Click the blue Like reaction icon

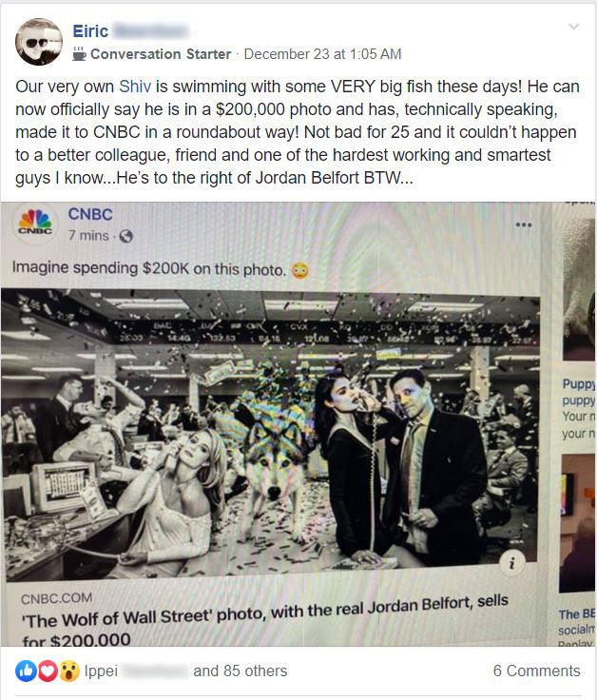26,671
